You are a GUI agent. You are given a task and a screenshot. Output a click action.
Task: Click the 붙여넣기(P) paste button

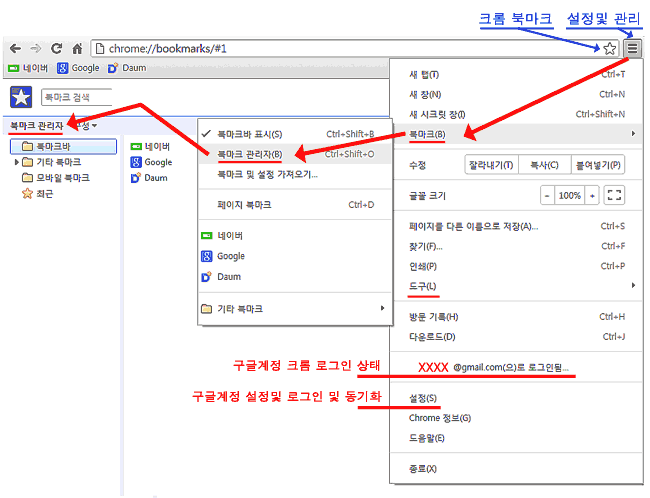(598, 165)
